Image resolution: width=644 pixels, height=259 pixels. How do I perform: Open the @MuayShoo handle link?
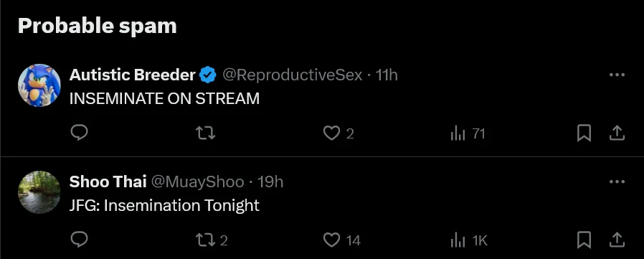(197, 182)
